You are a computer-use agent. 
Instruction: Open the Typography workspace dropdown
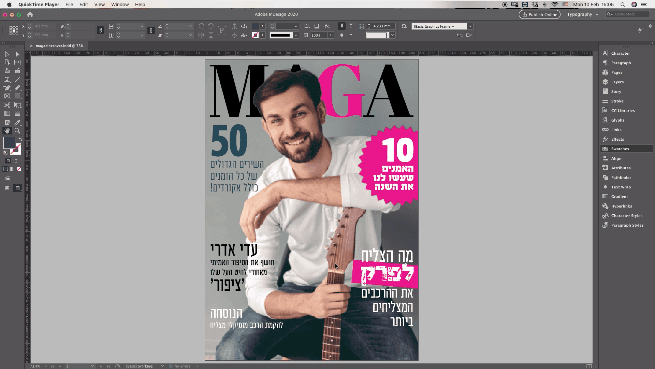(x=582, y=15)
